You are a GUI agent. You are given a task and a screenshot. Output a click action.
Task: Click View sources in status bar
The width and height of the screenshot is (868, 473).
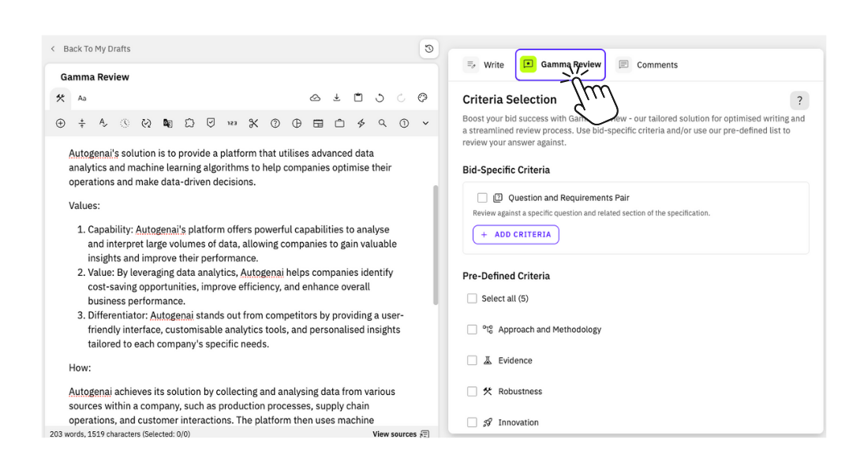[x=401, y=434]
